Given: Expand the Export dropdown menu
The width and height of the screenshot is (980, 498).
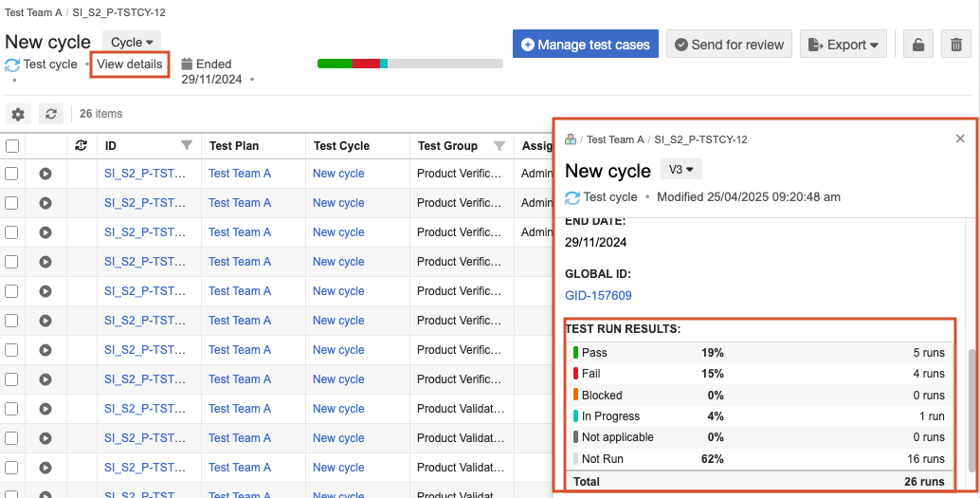Looking at the screenshot, I should pyautogui.click(x=844, y=45).
